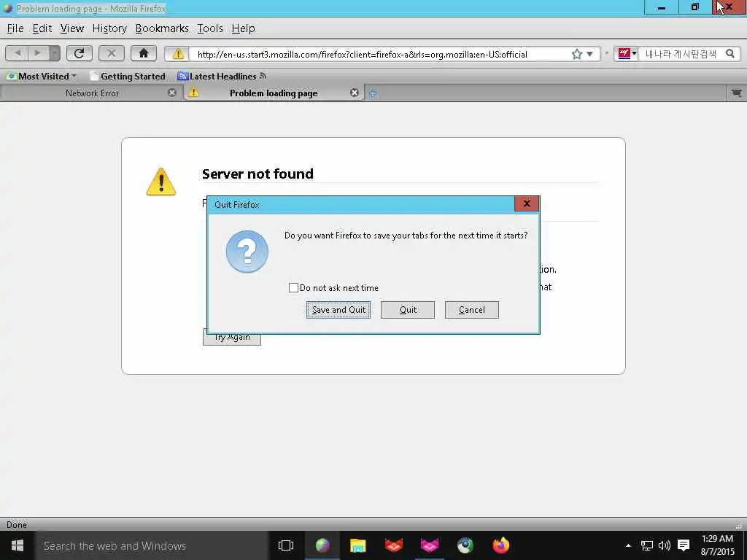Bookmark this page with the star icon
This screenshot has height=560, width=747.
[577, 54]
